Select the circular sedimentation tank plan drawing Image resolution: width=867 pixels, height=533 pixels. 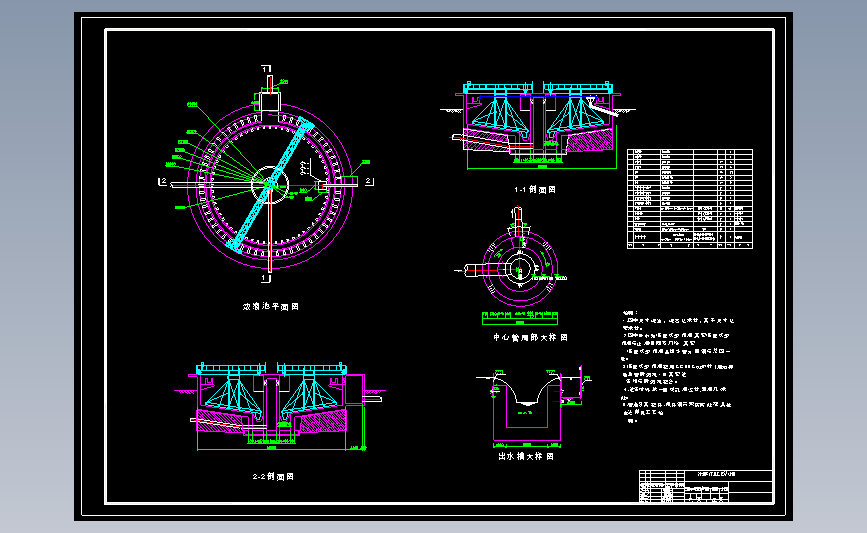[x=270, y=186]
